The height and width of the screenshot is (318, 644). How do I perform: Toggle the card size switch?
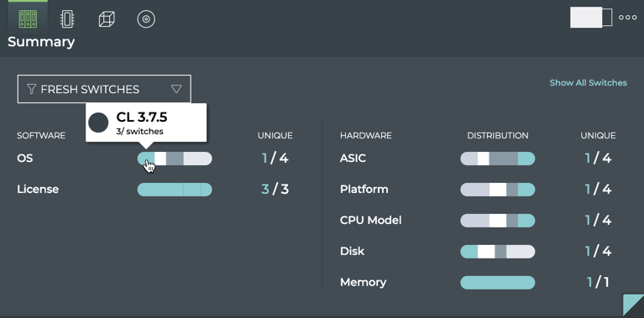tap(591, 18)
